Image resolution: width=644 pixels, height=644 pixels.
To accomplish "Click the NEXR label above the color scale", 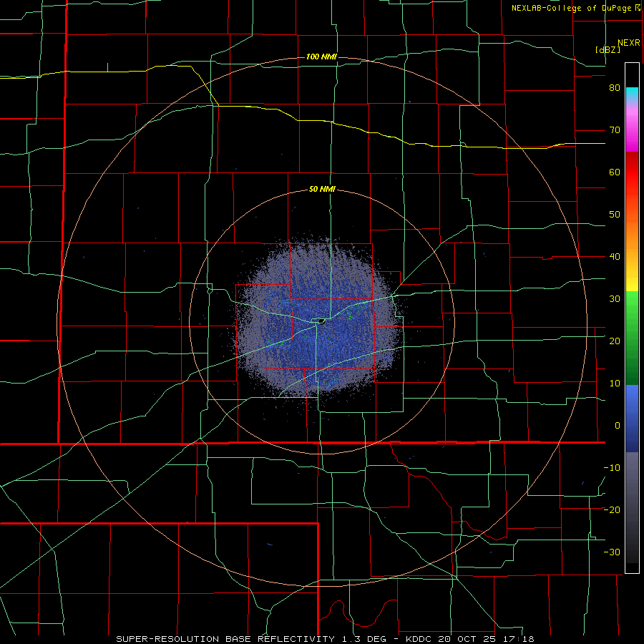I will tap(628, 43).
